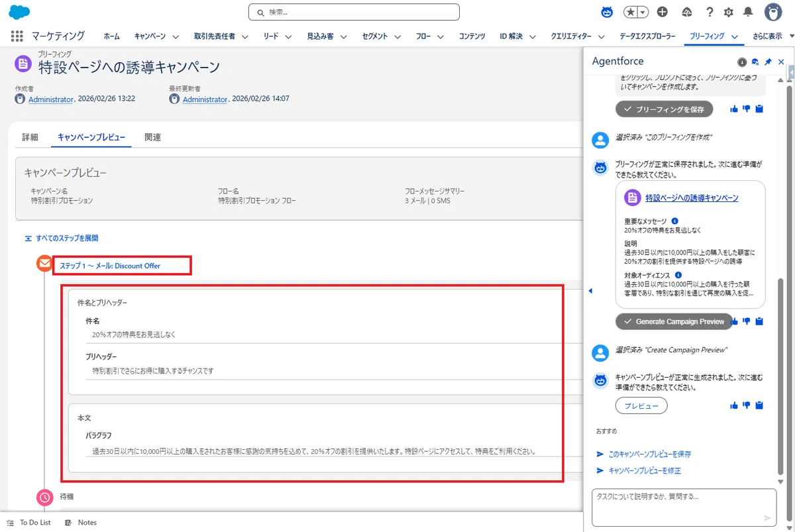
Task: Copy response next to Generate Campaign Preview
Action: point(759,321)
